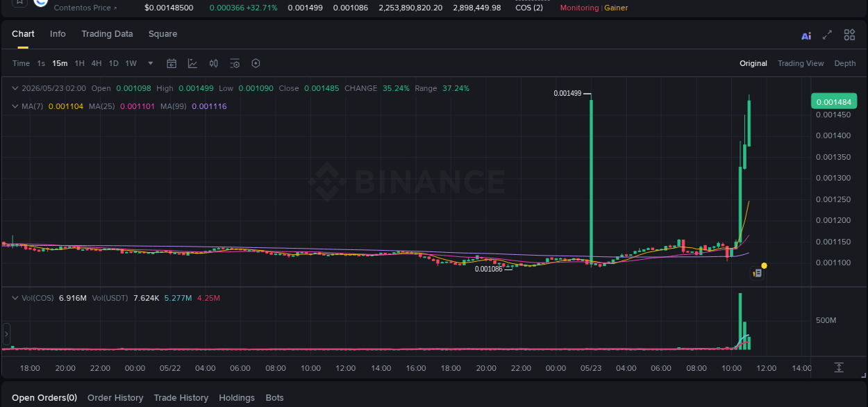Select the Time line-chart interval
Screen dimensions: 868x407
(x=21, y=63)
